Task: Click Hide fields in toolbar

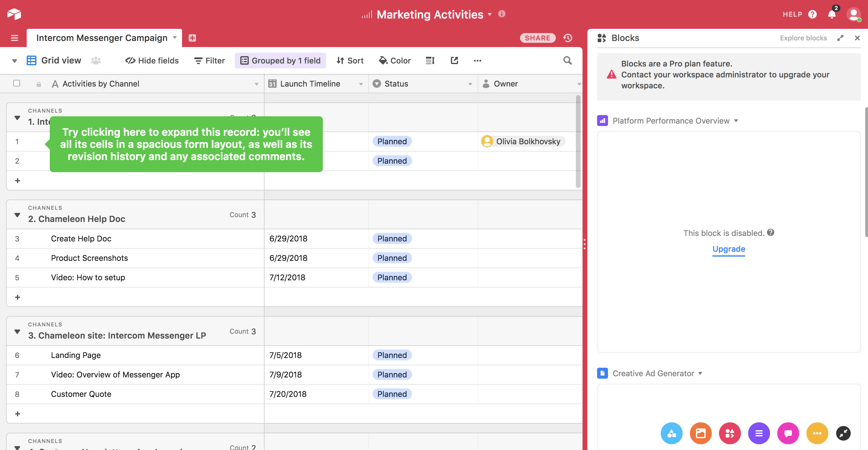Action: click(x=152, y=60)
